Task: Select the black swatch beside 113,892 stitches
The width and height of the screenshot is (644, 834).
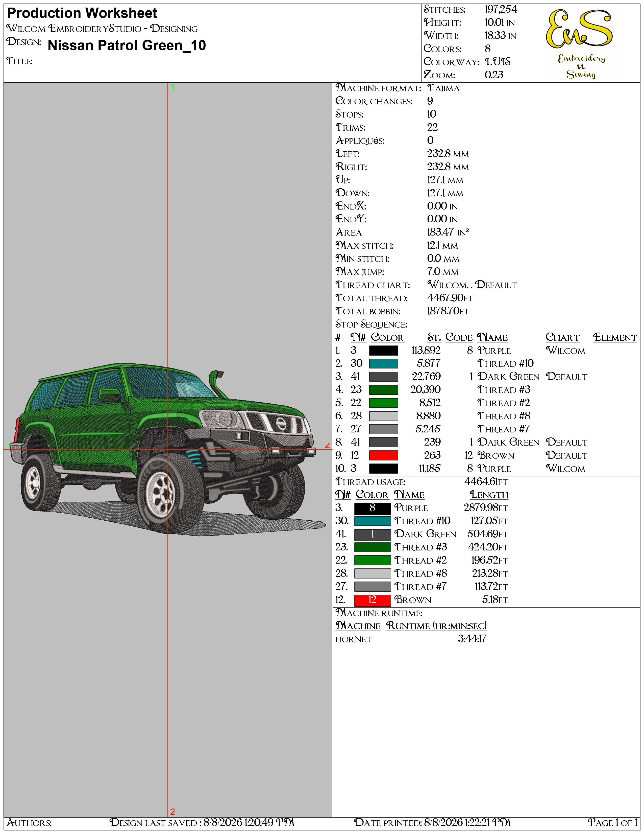Action: [x=383, y=351]
